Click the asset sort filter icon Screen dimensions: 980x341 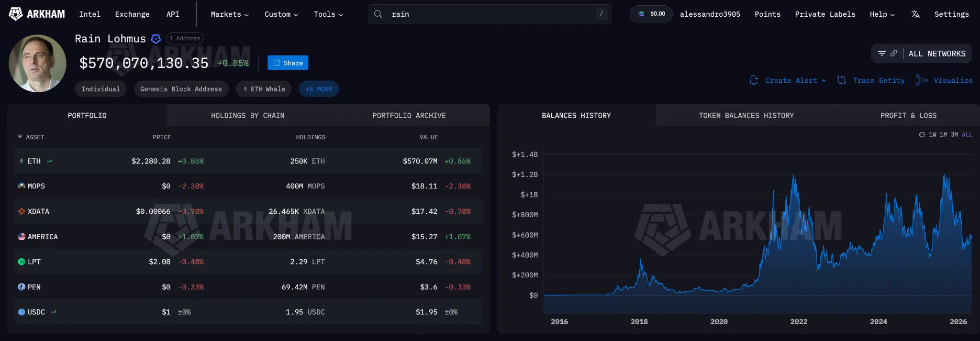coord(20,137)
